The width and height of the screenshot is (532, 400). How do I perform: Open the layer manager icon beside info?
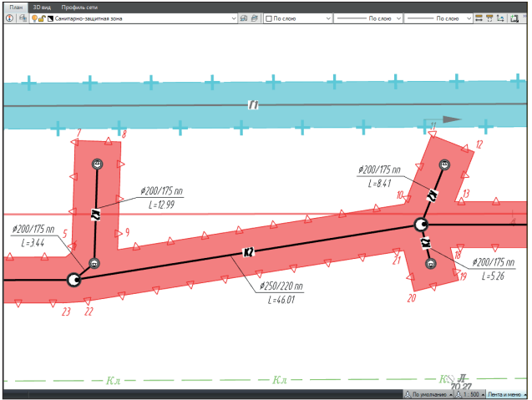tap(23, 18)
